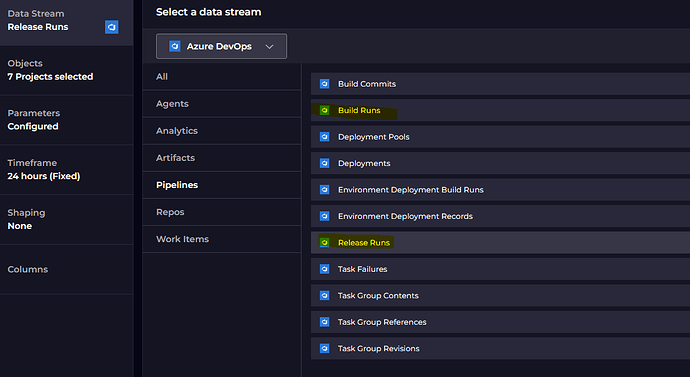Image resolution: width=690 pixels, height=377 pixels.
Task: Open the Shaping step set to None
Action: (x=66, y=220)
